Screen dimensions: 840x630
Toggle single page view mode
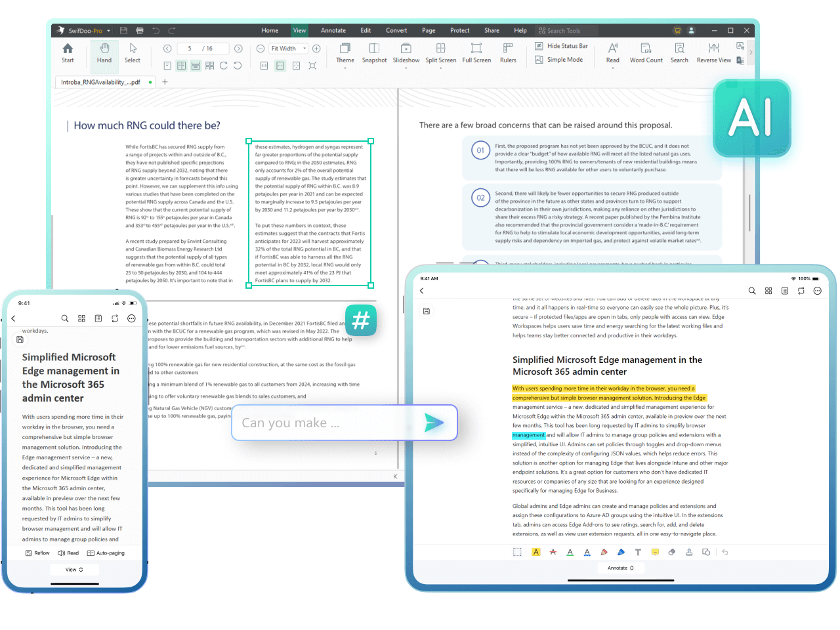167,66
